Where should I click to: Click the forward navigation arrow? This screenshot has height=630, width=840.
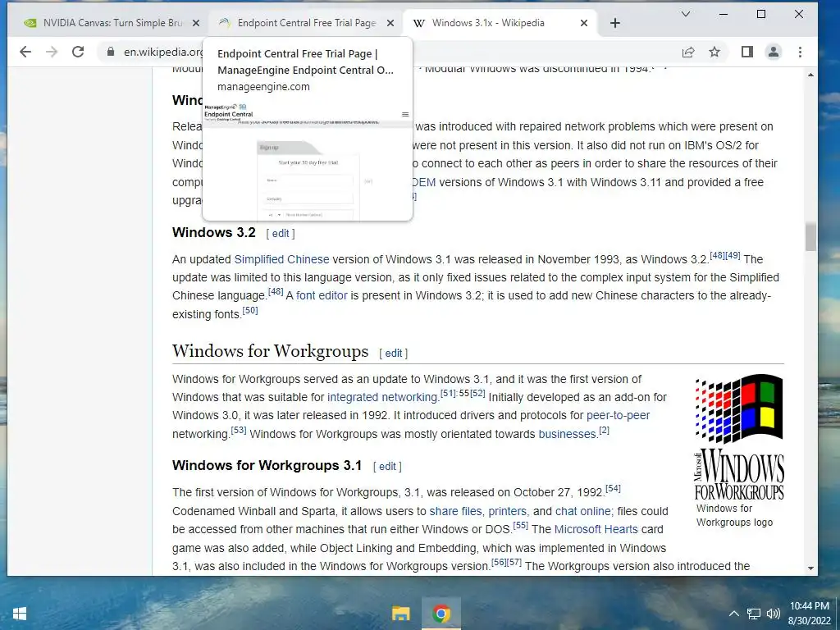52,52
